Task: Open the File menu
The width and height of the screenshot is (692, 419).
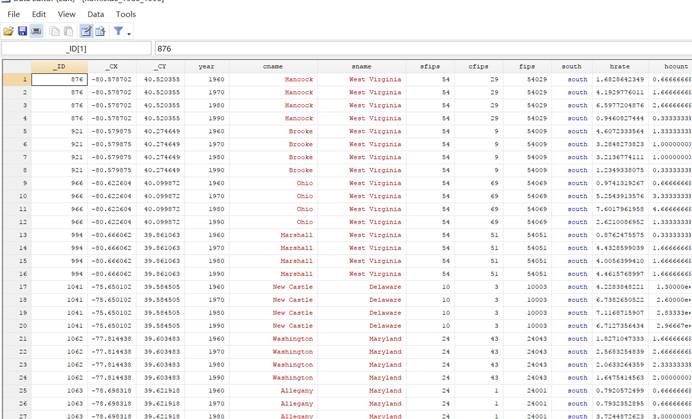Action: pyautogui.click(x=14, y=14)
